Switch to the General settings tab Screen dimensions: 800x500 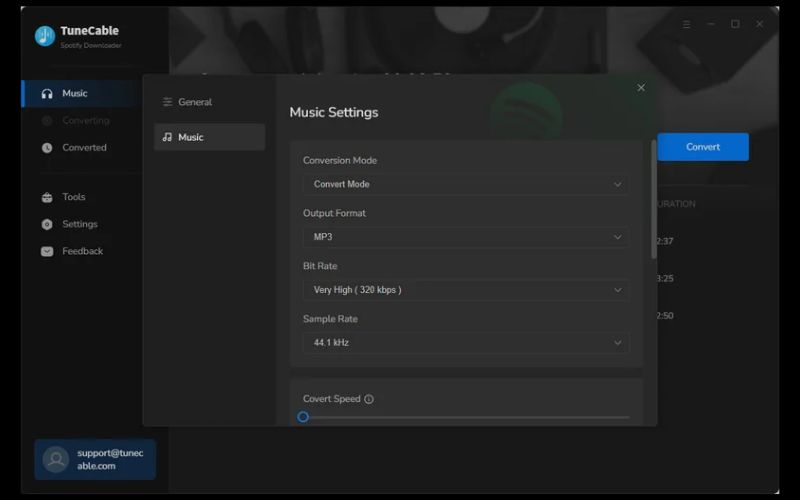pyautogui.click(x=195, y=102)
